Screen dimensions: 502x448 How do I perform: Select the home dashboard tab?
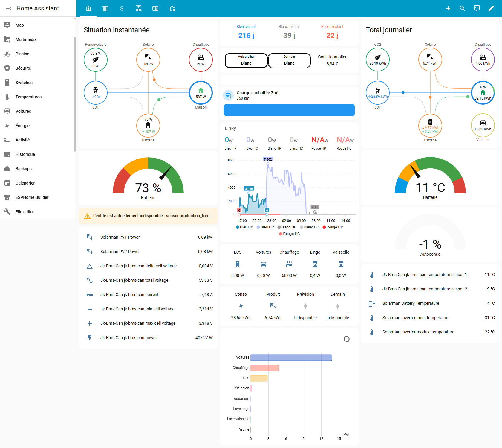(88, 8)
